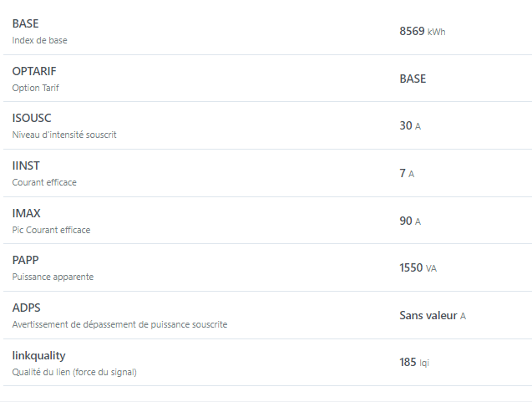
Task: Click the 90 A peak current value
Action: [410, 221]
